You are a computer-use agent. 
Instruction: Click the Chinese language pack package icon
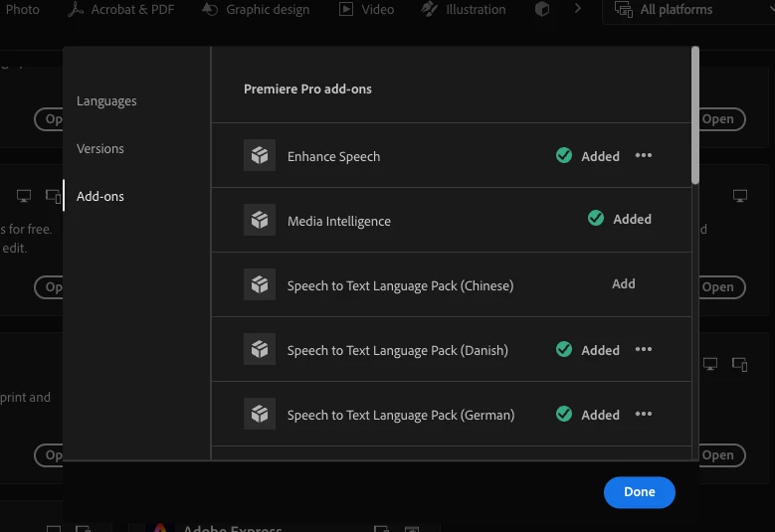(x=260, y=284)
